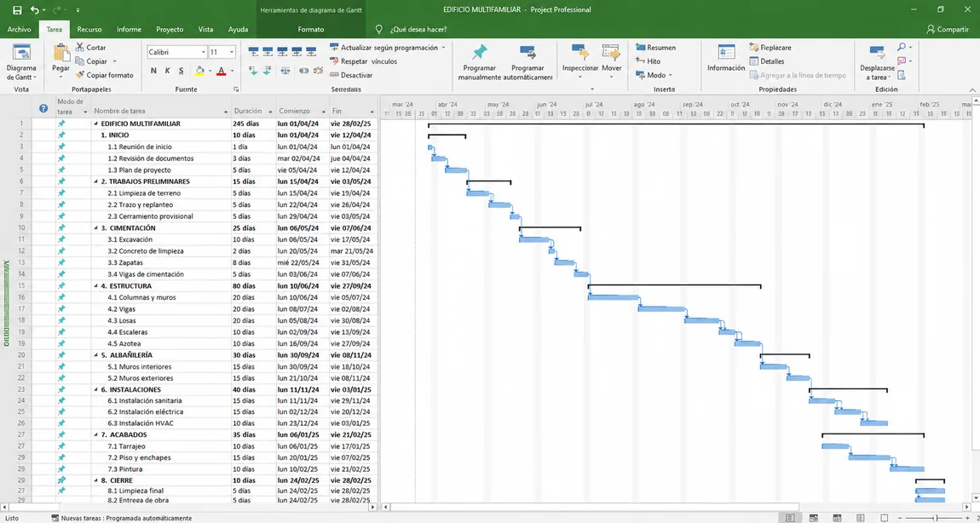Image resolution: width=980 pixels, height=523 pixels.
Task: Switch to the Recurso tab
Action: [89, 29]
